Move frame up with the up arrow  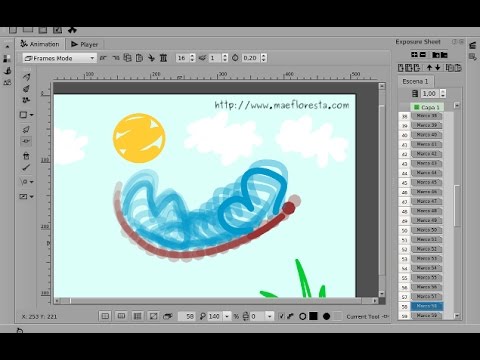(x=429, y=68)
